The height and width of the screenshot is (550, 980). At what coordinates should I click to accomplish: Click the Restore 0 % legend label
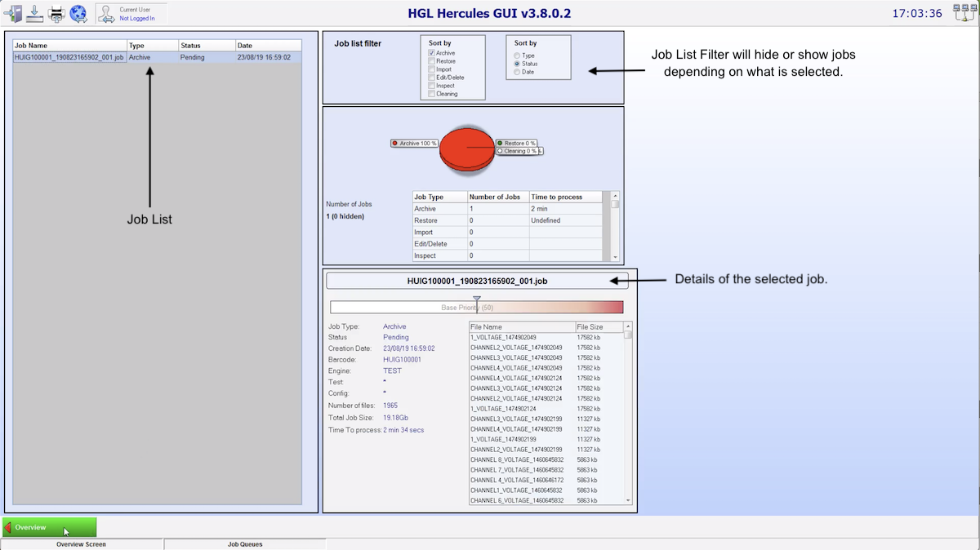coord(516,143)
